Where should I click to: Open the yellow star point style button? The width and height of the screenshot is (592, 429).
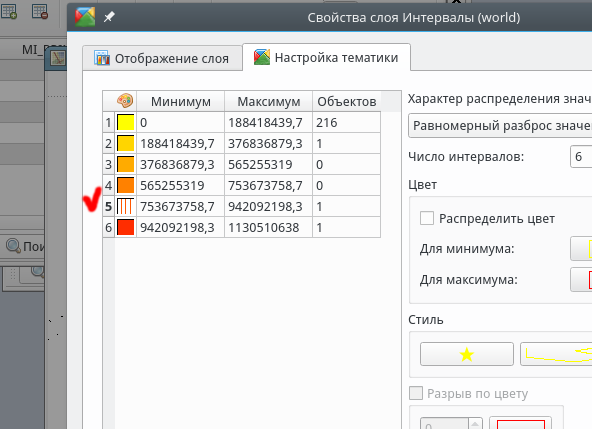(467, 354)
